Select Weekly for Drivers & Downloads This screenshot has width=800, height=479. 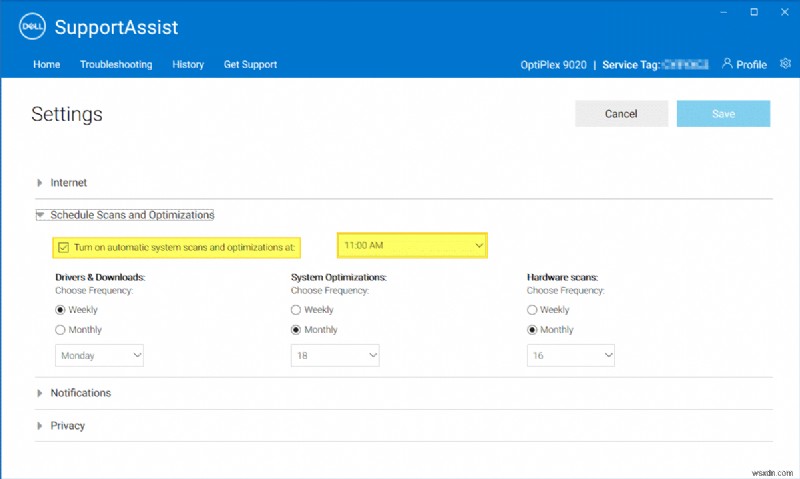60,310
